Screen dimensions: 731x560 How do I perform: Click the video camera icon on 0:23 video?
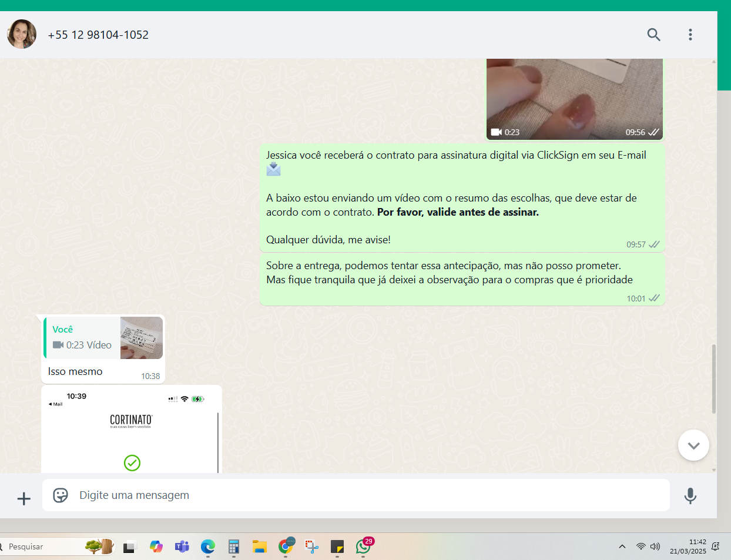pyautogui.click(x=497, y=132)
